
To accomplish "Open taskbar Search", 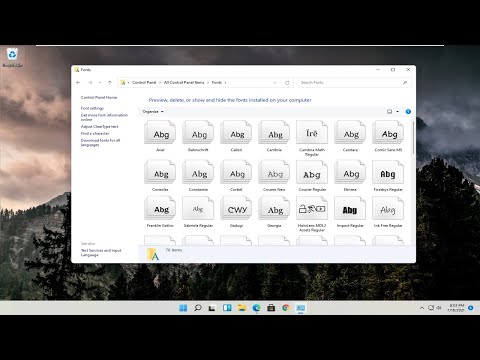I will [x=198, y=308].
